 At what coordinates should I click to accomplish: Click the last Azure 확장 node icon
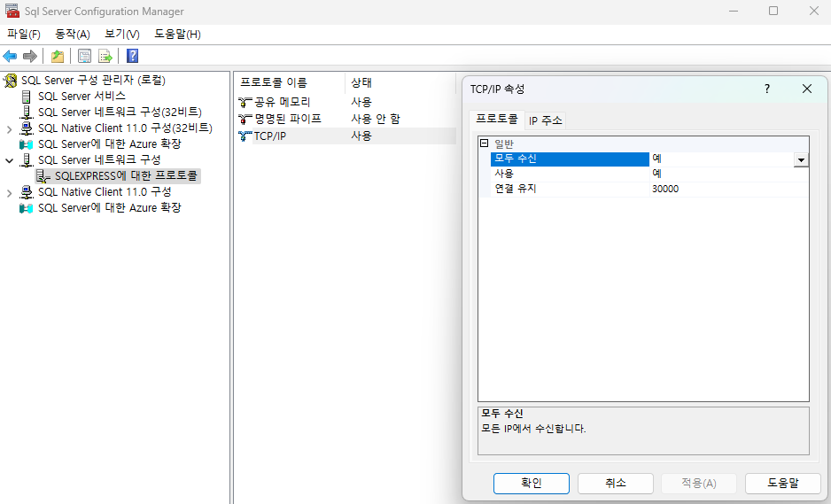[26, 208]
